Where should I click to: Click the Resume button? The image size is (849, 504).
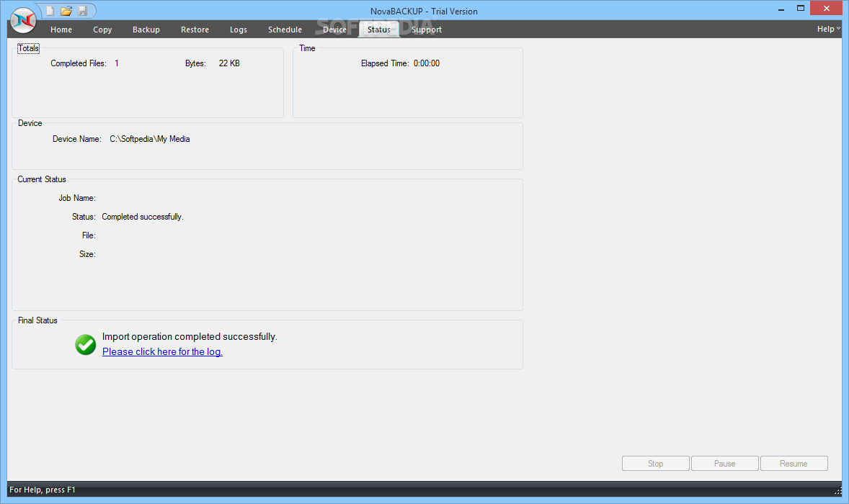(x=794, y=464)
